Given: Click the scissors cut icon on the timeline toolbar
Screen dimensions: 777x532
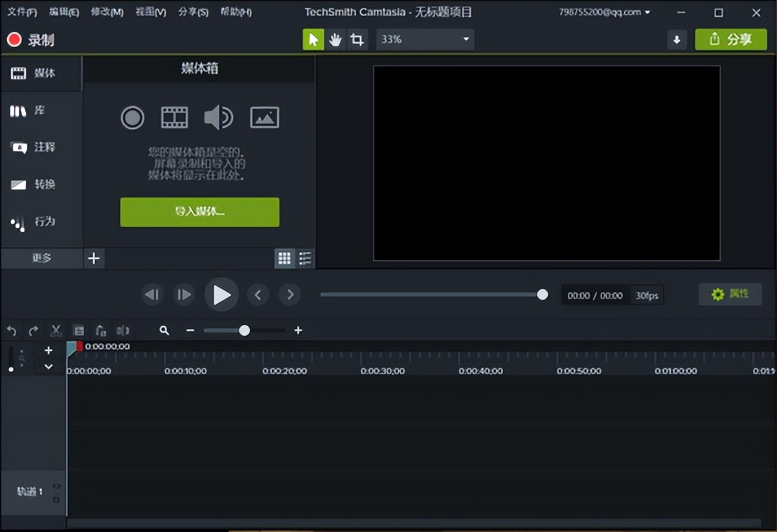Looking at the screenshot, I should pos(56,330).
